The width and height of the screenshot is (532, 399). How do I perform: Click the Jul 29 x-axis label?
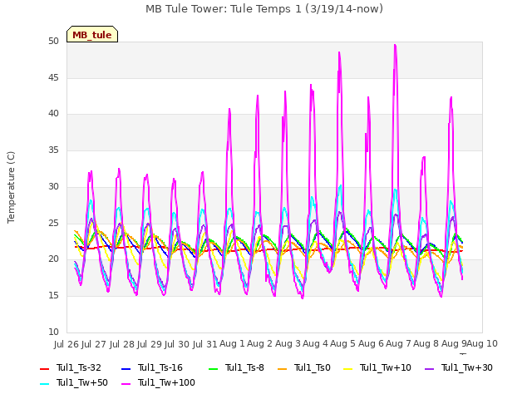tap(150, 344)
